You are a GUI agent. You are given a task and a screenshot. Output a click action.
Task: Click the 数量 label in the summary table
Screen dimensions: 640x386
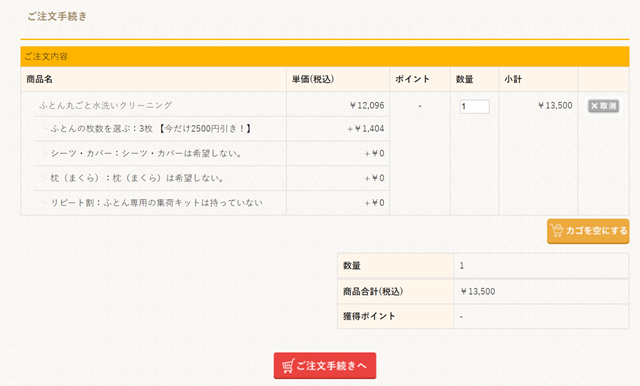click(x=352, y=266)
